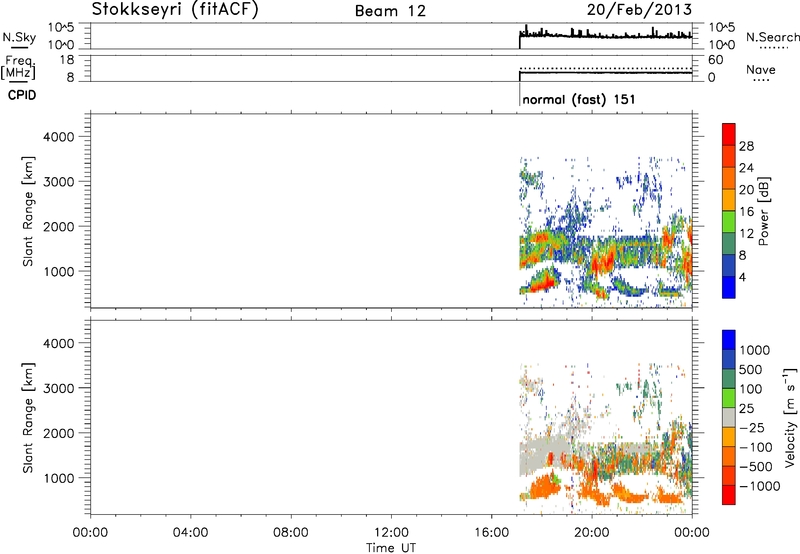Viewport: 800px width, 554px height.
Task: Click the 'Freq. [MHz]' axis label
Action: click(19, 67)
